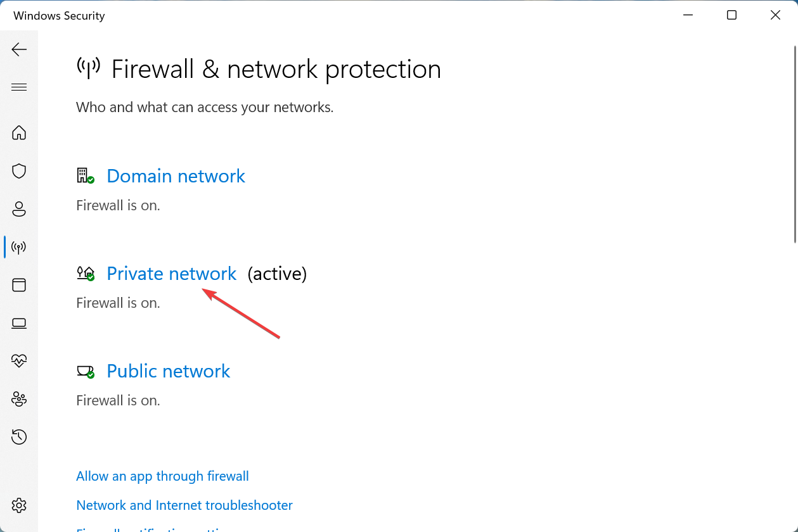Open Network and Internet troubleshooter link
798x532 pixels.
(x=184, y=505)
